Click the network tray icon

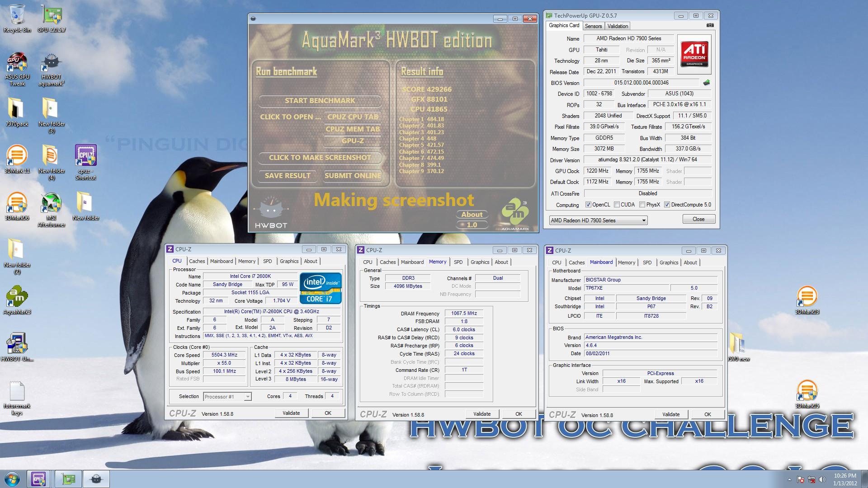811,479
